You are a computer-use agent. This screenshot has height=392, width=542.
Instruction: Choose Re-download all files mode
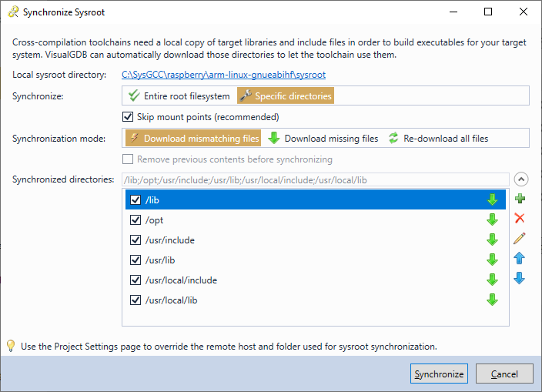point(438,139)
